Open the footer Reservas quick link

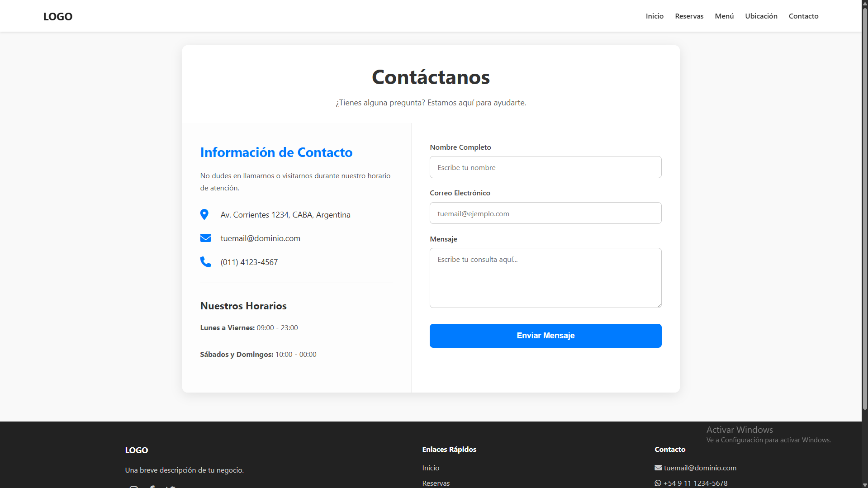click(436, 483)
